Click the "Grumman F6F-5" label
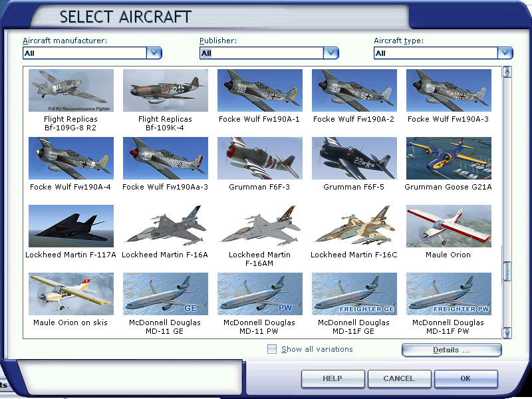 (354, 187)
